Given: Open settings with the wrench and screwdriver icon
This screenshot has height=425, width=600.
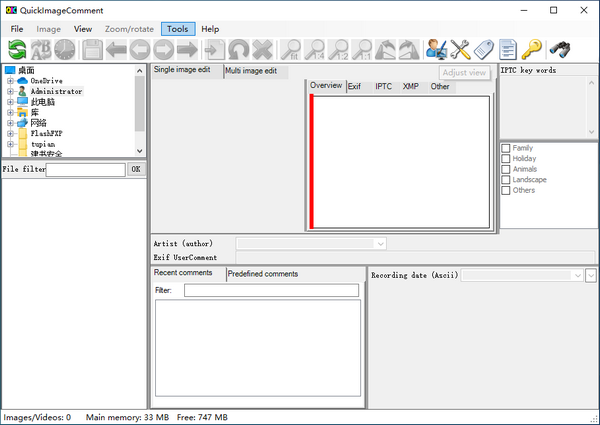Looking at the screenshot, I should 460,48.
